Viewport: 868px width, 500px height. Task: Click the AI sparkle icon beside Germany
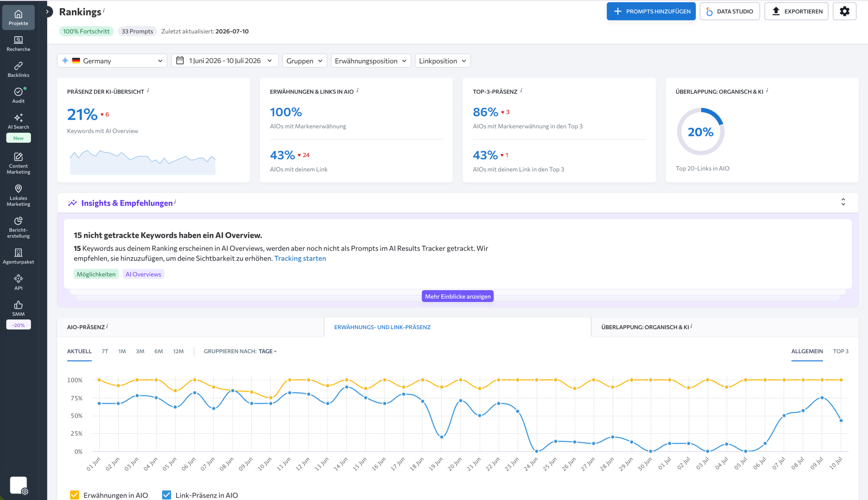pyautogui.click(x=65, y=60)
